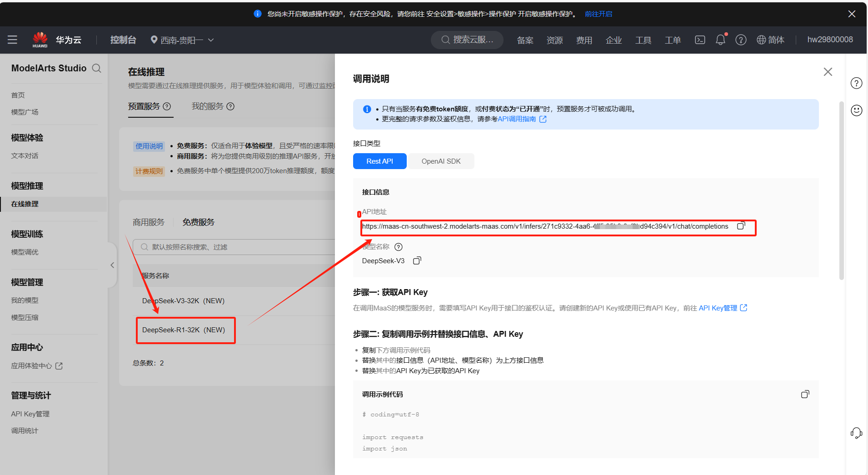Switch to the 我的服务 tab
The height and width of the screenshot is (475, 868).
[208, 106]
